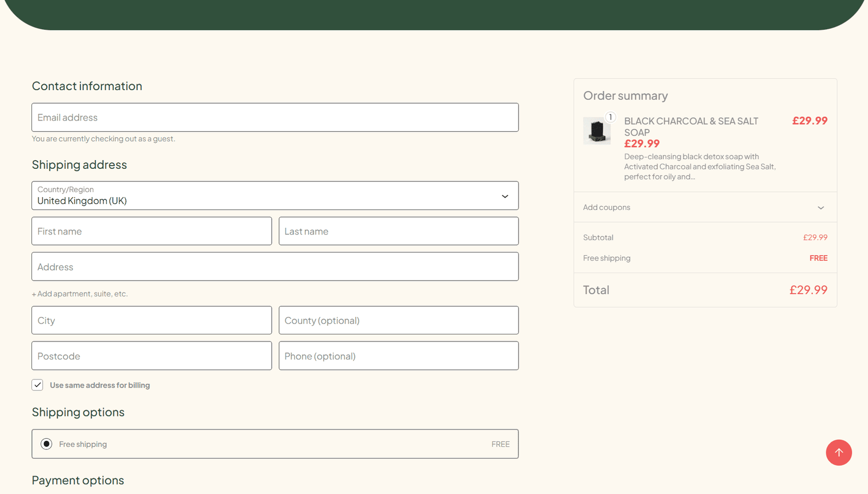Click the Add apartment, suite, etc. link
The height and width of the screenshot is (494, 868).
point(80,294)
